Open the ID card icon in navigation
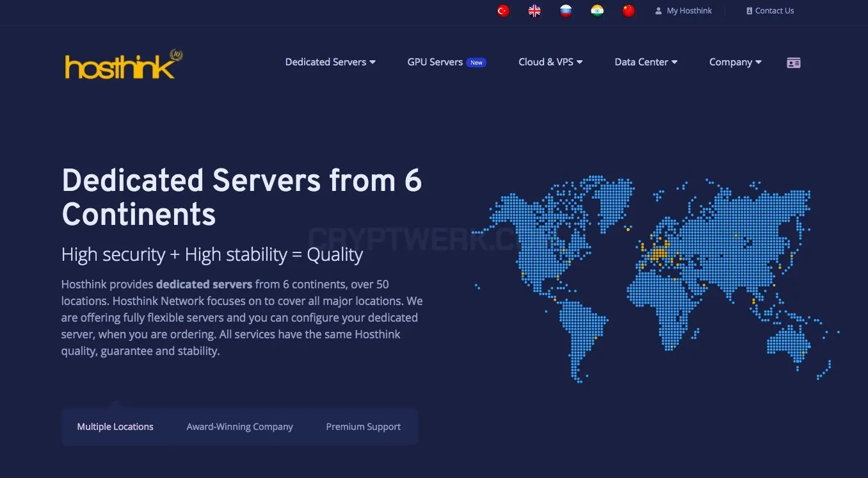Image resolution: width=868 pixels, height=478 pixels. (x=794, y=63)
